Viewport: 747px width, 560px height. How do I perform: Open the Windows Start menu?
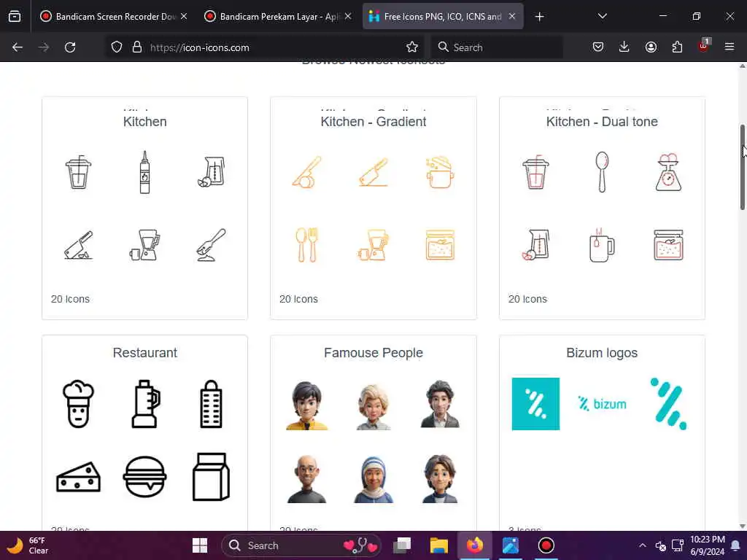(x=200, y=545)
